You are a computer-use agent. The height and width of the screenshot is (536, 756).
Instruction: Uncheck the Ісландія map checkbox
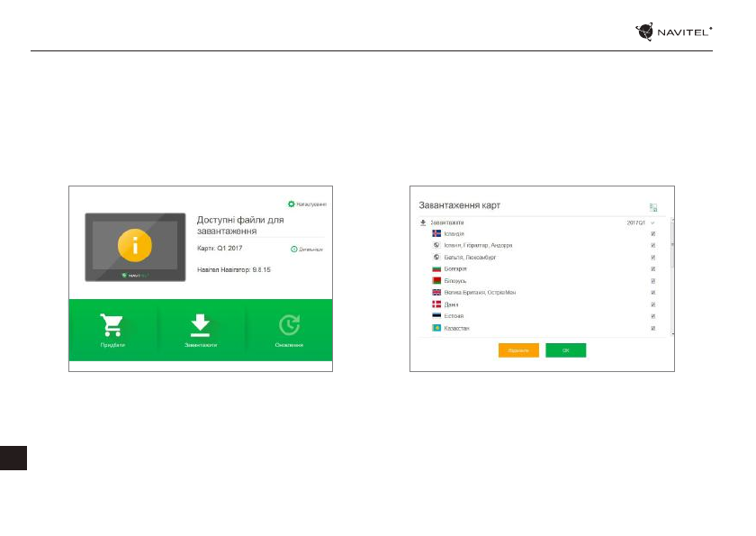652,233
